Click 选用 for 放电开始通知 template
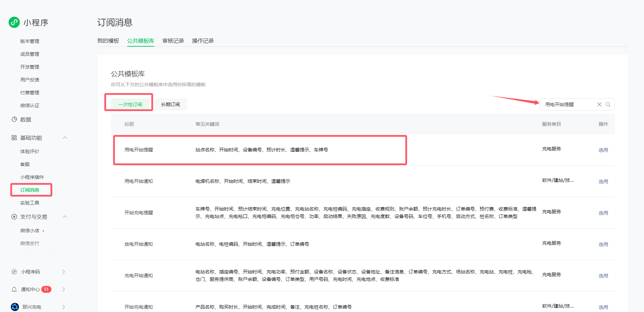 (x=603, y=244)
